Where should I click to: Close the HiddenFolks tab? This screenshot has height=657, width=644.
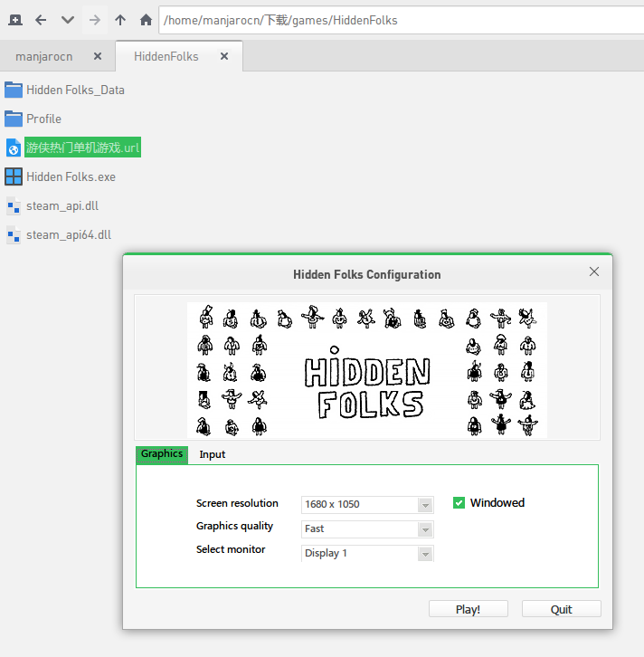click(224, 56)
